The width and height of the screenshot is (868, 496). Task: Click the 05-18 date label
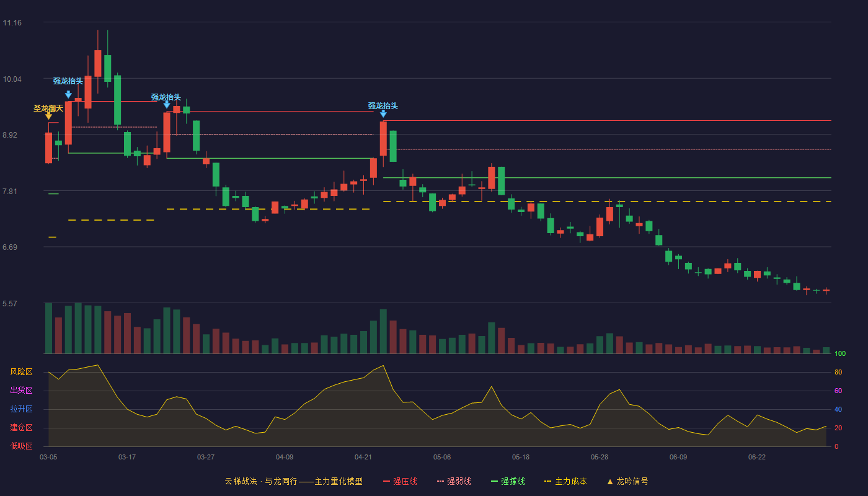point(521,457)
